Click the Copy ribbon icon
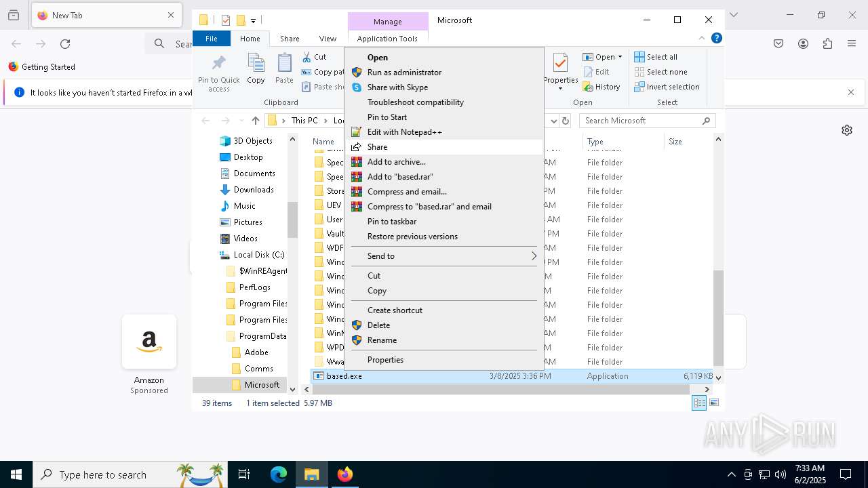 click(x=256, y=63)
